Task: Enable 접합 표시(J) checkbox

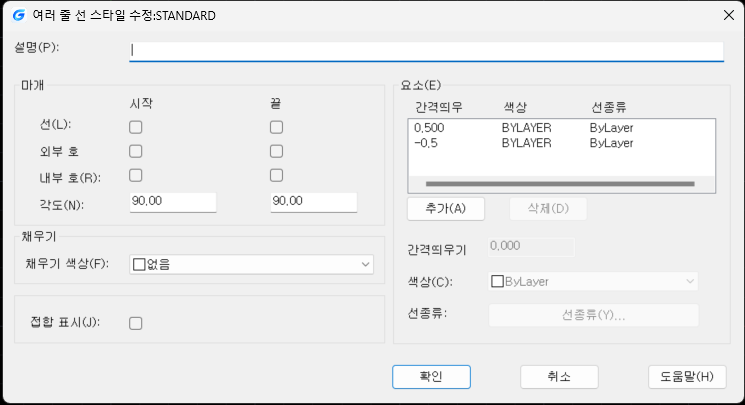Action: coord(136,323)
